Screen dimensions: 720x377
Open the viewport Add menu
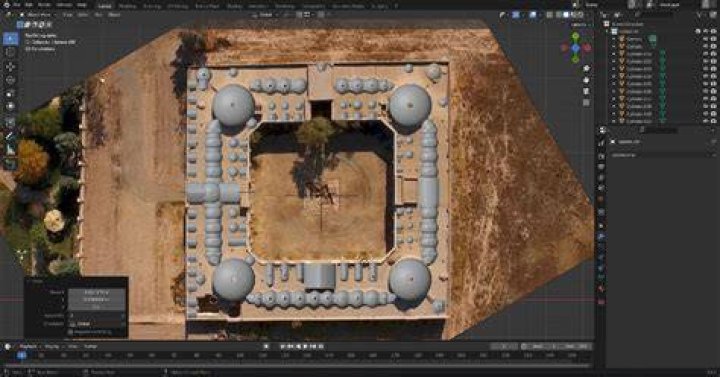click(98, 15)
